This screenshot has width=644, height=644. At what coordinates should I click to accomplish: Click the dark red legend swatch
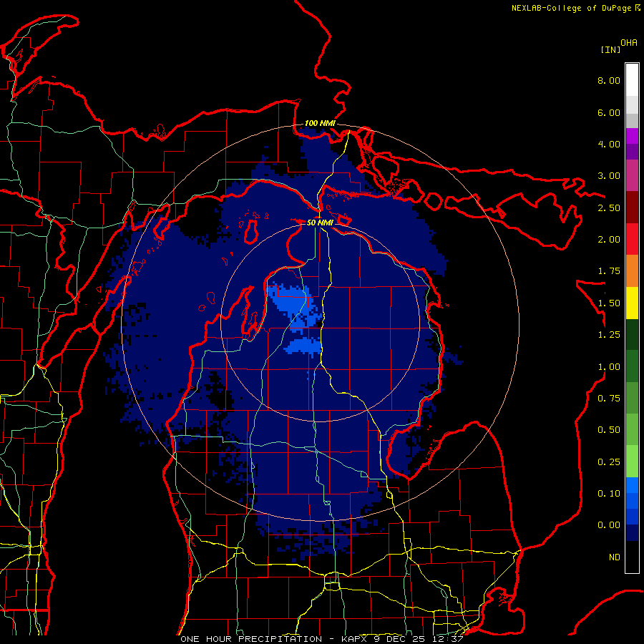(x=632, y=208)
